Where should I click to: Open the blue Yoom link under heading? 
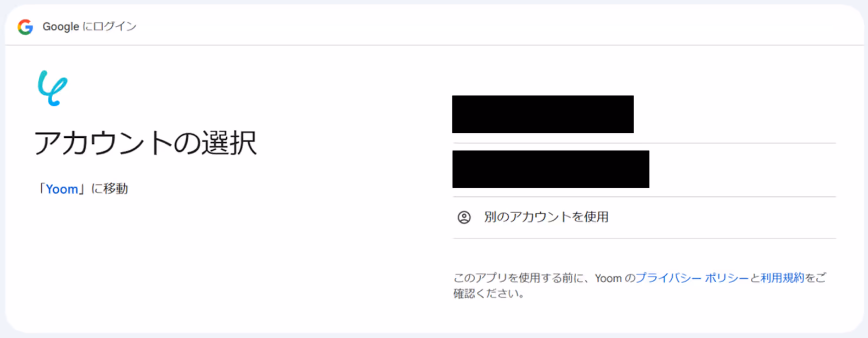(x=62, y=189)
